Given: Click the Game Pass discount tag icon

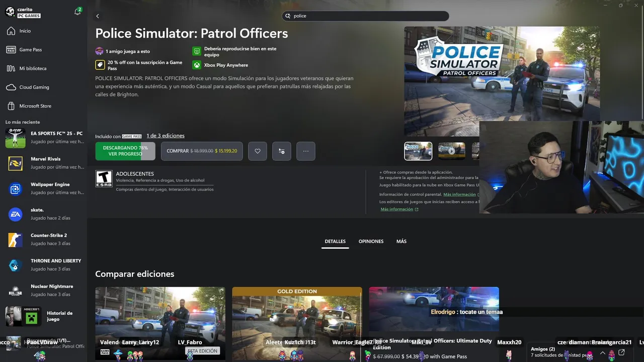Looking at the screenshot, I should 100,65.
